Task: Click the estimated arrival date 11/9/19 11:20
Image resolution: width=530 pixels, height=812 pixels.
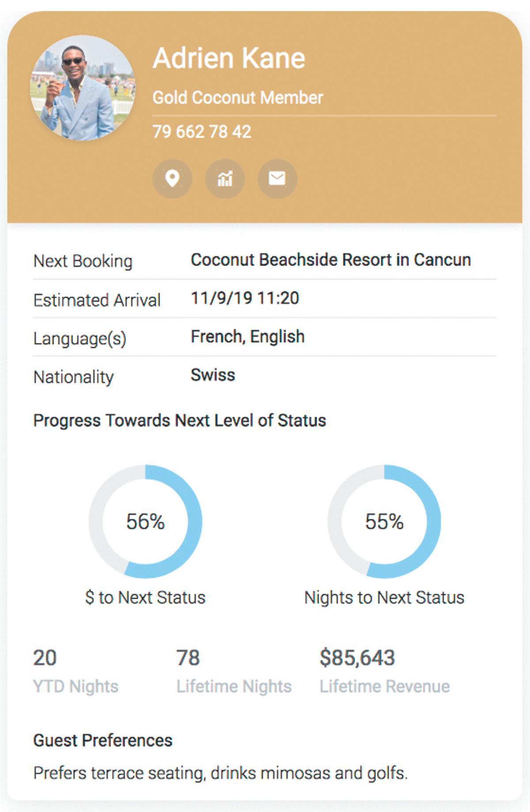Action: tap(245, 298)
